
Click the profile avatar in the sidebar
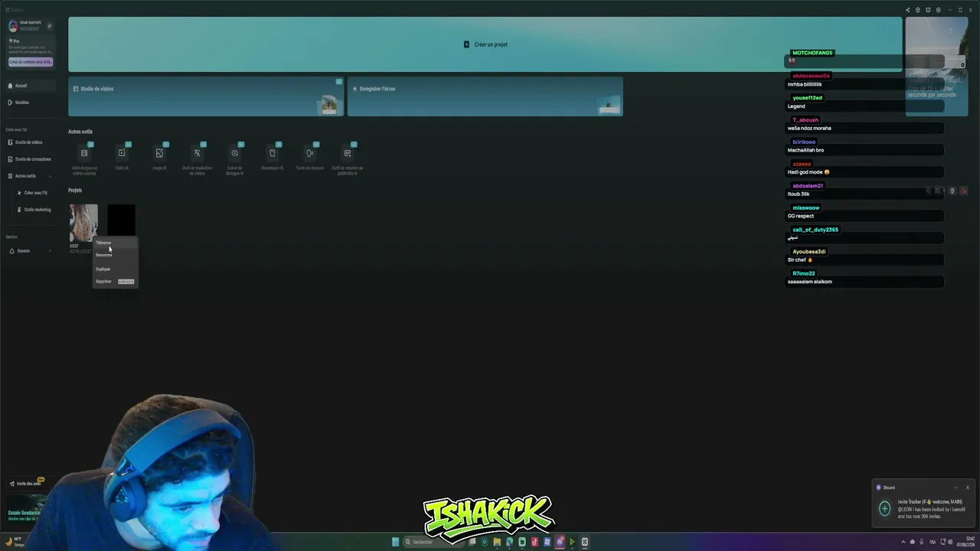click(13, 26)
